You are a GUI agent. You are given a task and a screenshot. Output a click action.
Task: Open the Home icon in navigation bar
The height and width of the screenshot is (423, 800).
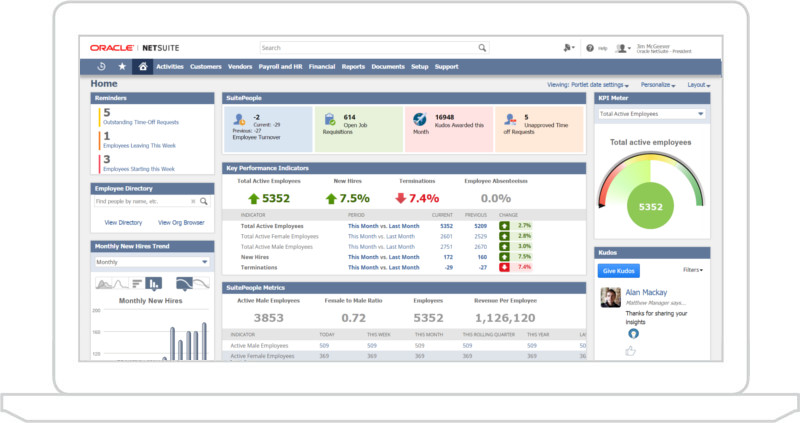click(143, 67)
